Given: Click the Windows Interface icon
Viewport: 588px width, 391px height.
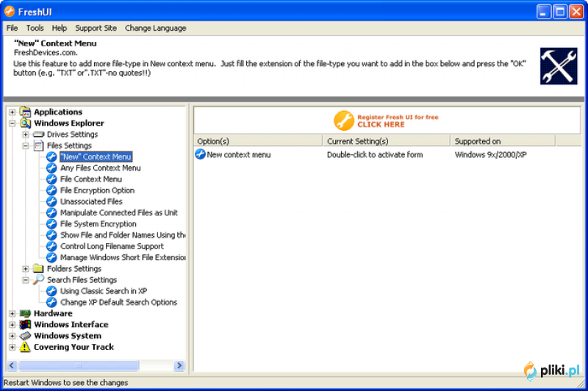Looking at the screenshot, I should (x=25, y=324).
